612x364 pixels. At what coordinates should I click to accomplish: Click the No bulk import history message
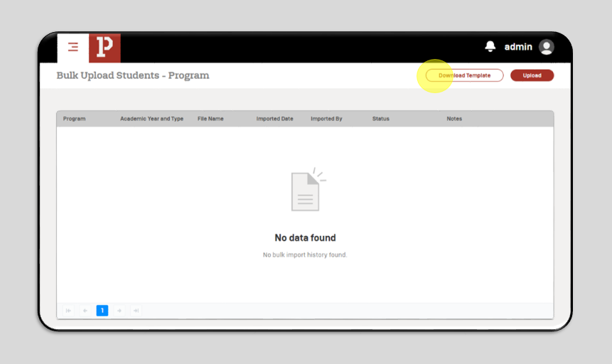[305, 255]
